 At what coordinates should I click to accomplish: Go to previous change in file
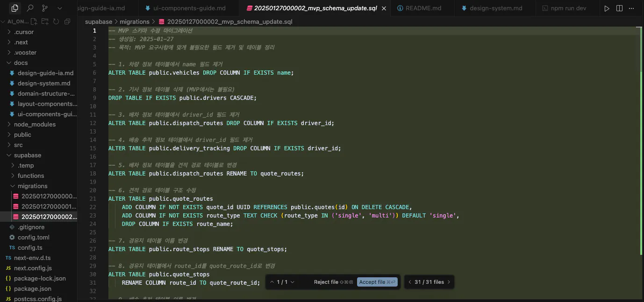pos(272,282)
